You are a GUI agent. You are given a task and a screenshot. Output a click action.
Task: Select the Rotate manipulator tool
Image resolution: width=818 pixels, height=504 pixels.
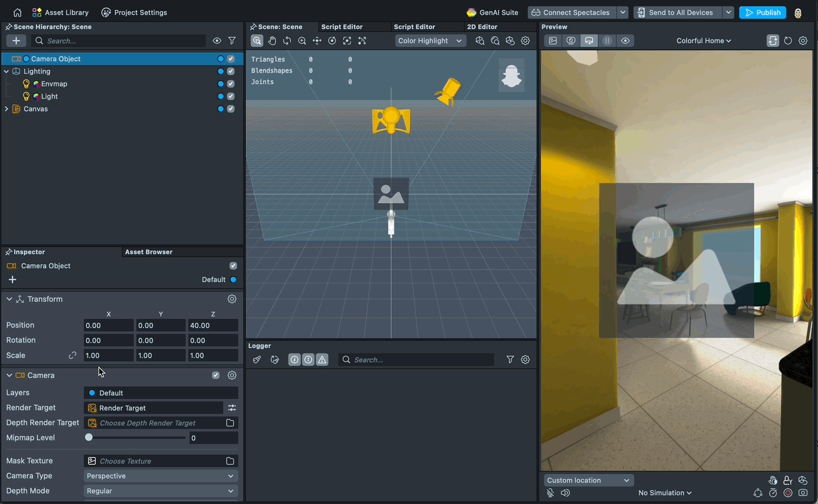coord(332,40)
